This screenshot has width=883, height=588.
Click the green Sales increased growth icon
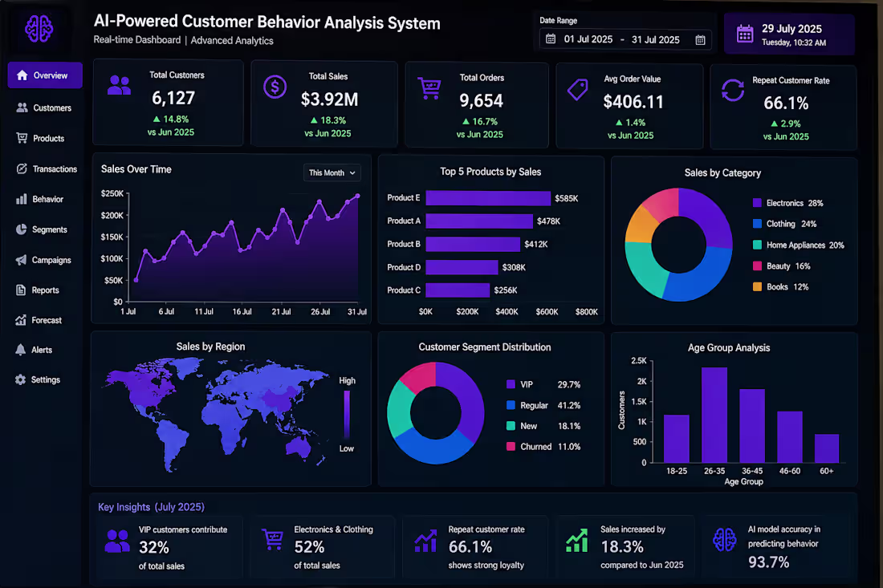(x=577, y=540)
